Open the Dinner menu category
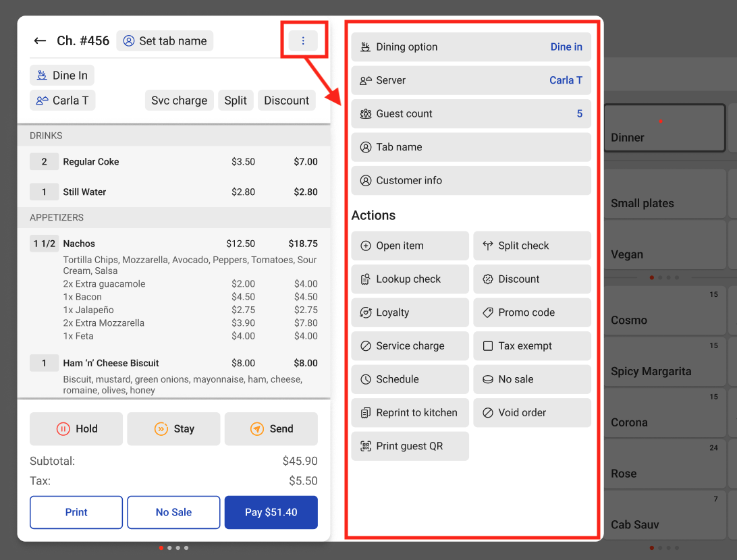 coord(664,128)
